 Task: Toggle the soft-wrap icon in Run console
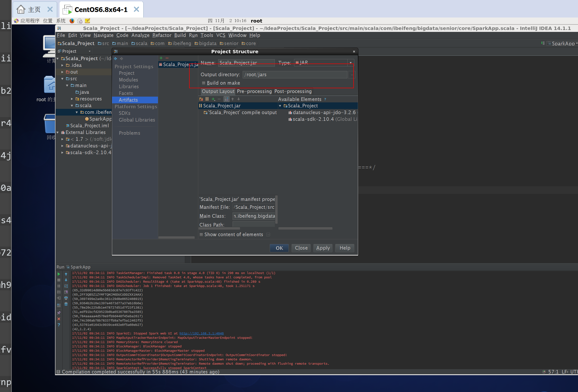pyautogui.click(x=66, y=286)
